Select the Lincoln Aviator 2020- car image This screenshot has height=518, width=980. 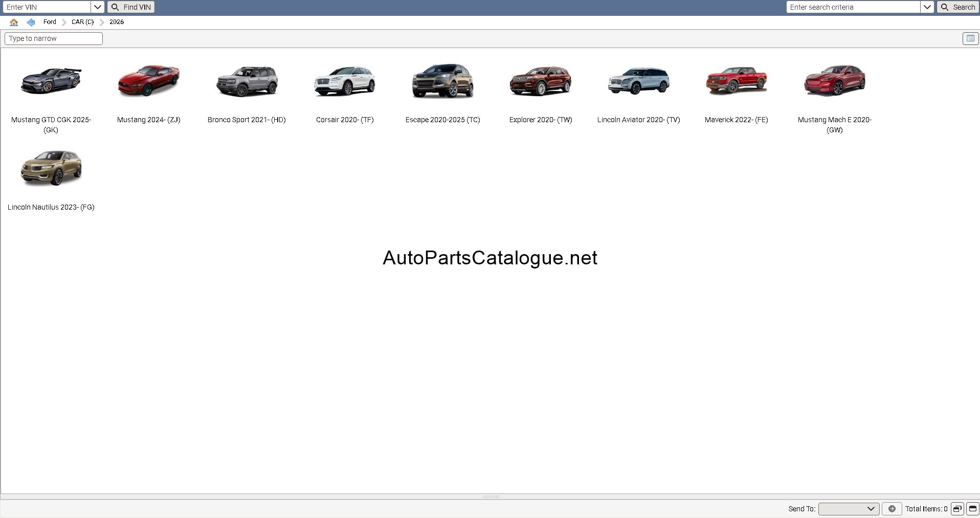click(639, 81)
